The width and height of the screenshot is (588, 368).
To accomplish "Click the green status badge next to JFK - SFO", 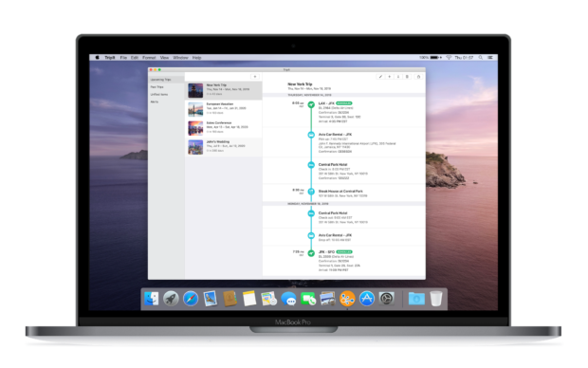I will pyautogui.click(x=344, y=251).
